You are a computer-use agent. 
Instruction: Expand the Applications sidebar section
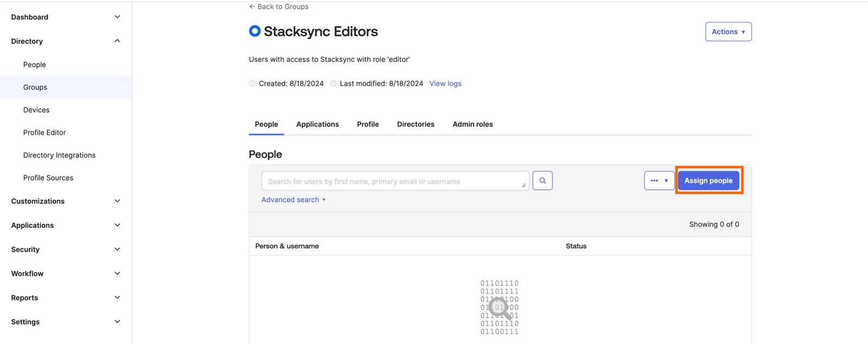pos(66,225)
